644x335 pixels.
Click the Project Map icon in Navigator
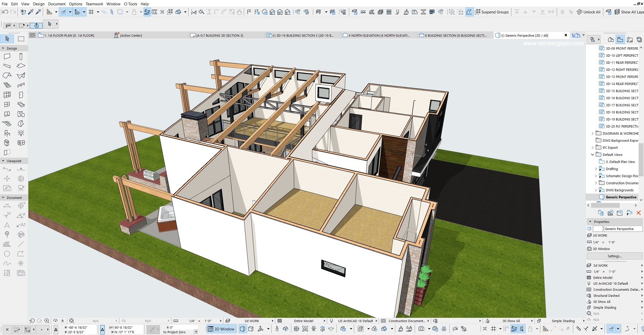611,40
